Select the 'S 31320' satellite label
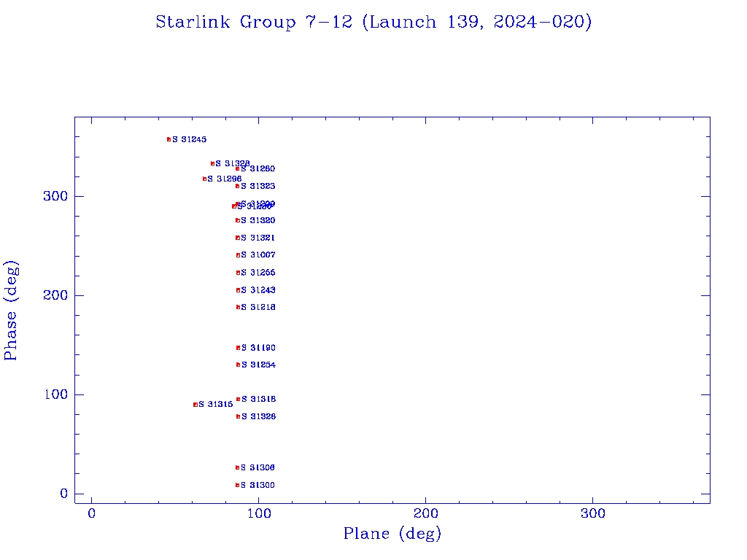The image size is (747, 560). coord(258,220)
